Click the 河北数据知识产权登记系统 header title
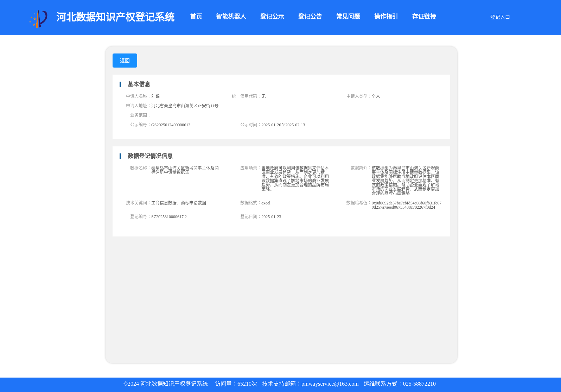 [115, 17]
